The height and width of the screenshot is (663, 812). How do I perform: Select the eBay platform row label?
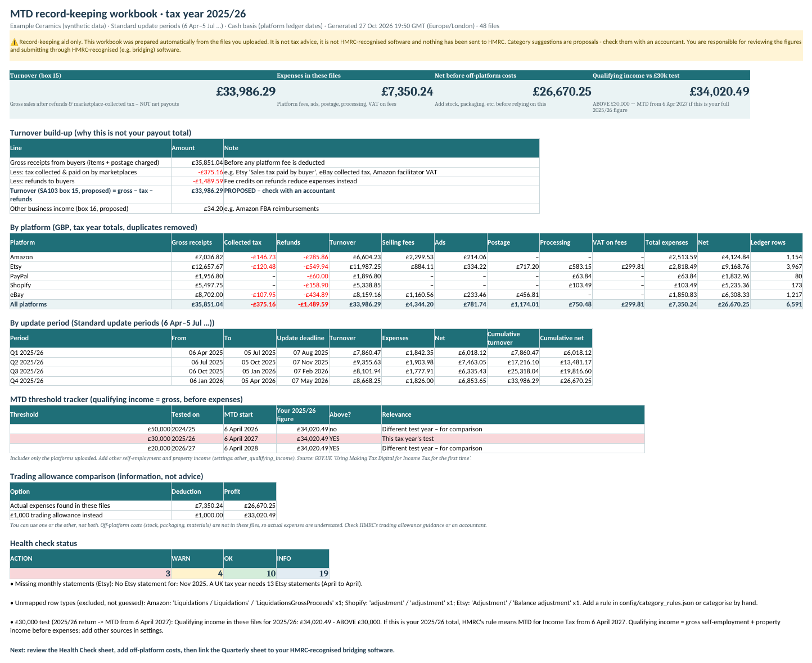91,295
